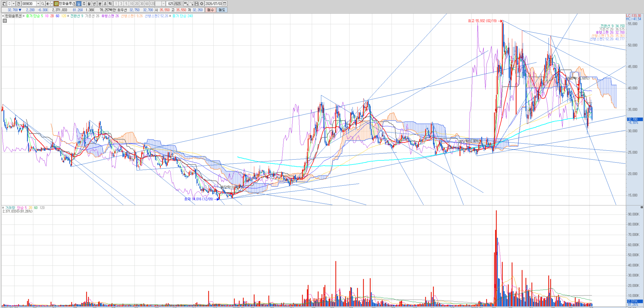Click the panel layout icon at toolbar start

coord(4,3)
